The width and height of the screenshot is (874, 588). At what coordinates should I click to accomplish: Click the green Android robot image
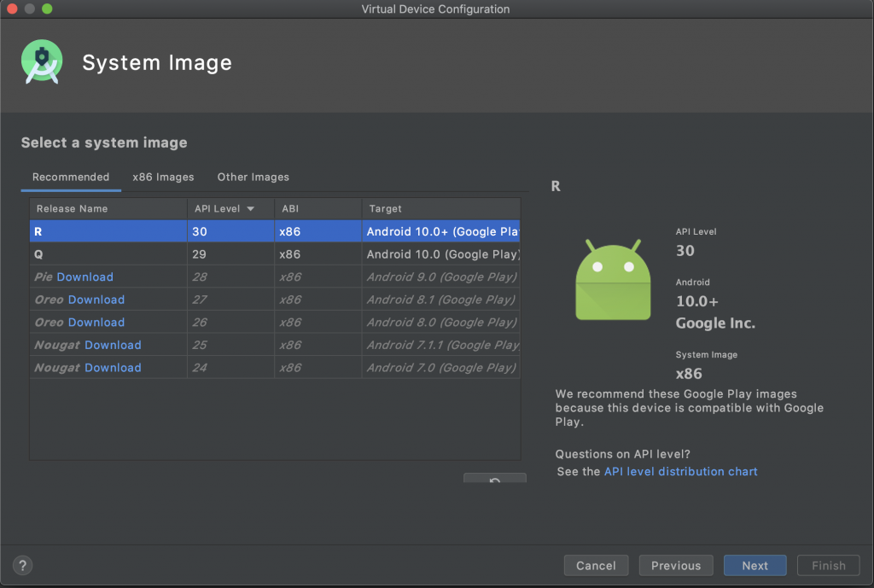(x=613, y=280)
